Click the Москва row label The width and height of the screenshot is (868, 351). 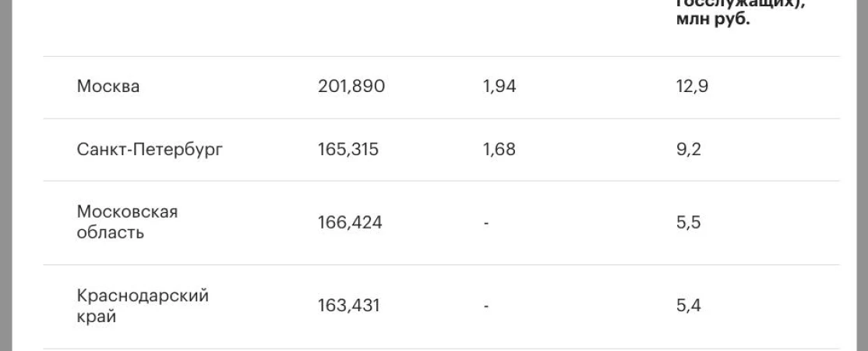click(108, 87)
